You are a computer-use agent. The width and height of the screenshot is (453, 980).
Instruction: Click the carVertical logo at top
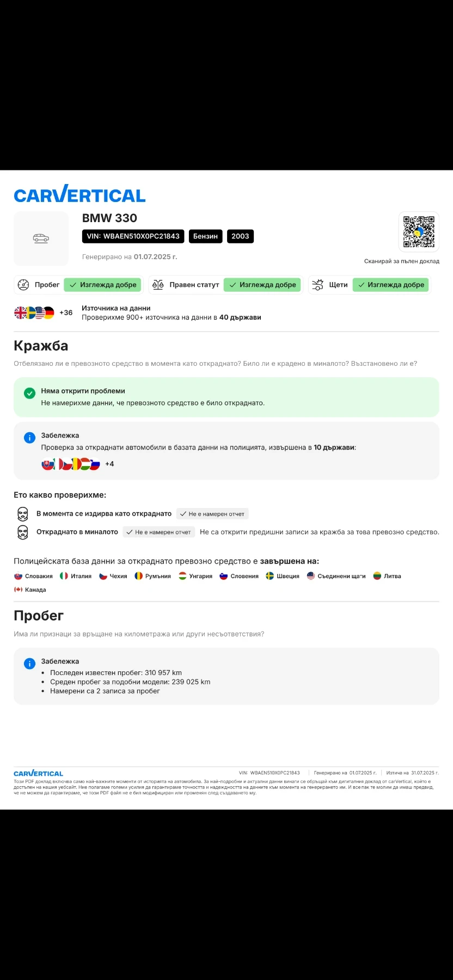(x=79, y=194)
